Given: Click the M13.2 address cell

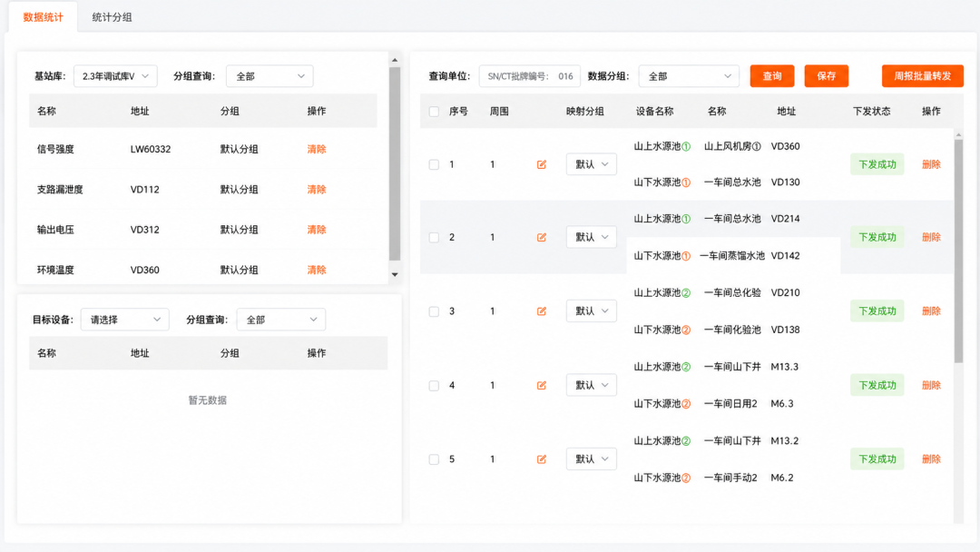Looking at the screenshot, I should (784, 440).
